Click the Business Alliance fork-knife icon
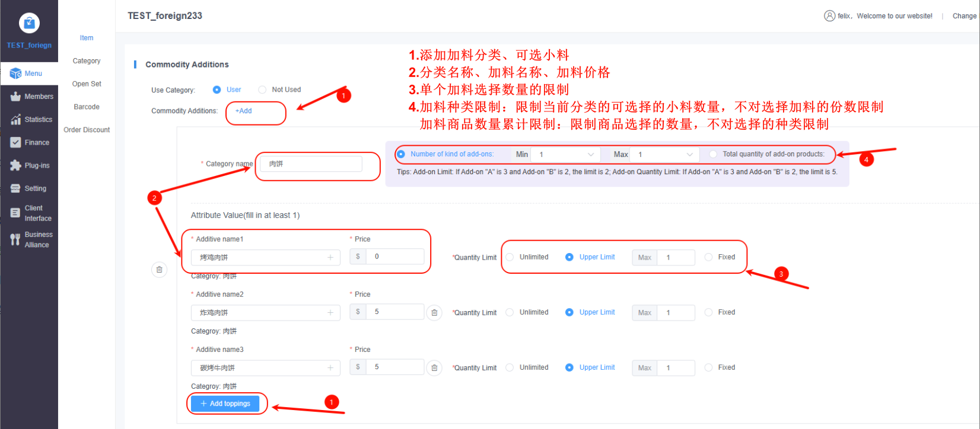The width and height of the screenshot is (980, 429). 15,239
